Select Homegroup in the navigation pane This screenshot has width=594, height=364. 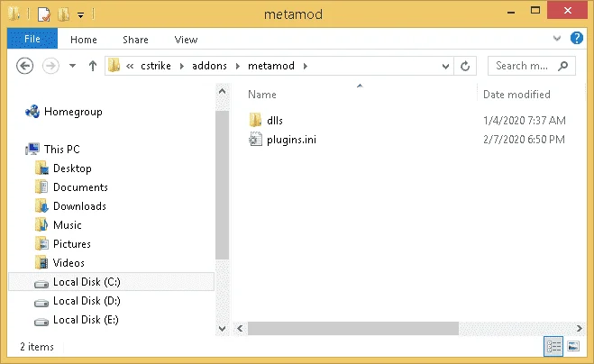tap(73, 112)
